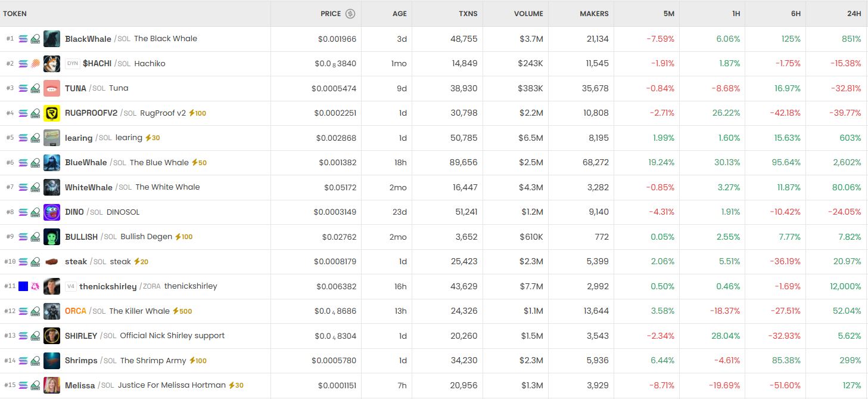Click the green Bullish Degen token avatar
The width and height of the screenshot is (868, 399).
tap(52, 237)
